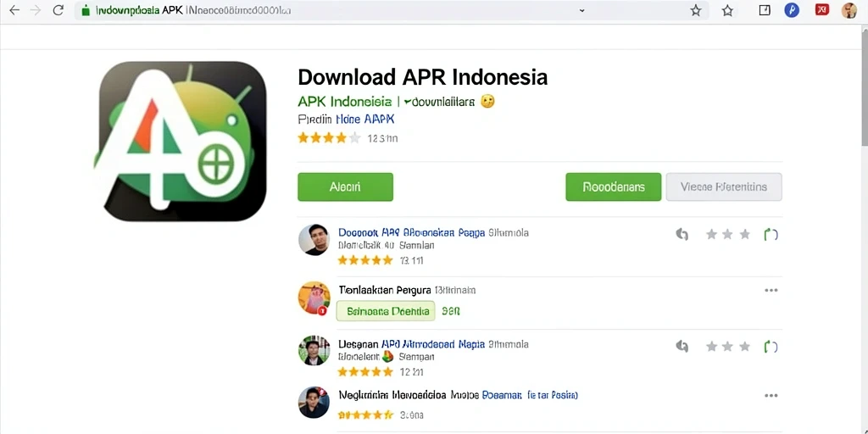Open first reviewer's avatar with dark hair
Viewport: 868px width, 434px height.
pos(314,240)
